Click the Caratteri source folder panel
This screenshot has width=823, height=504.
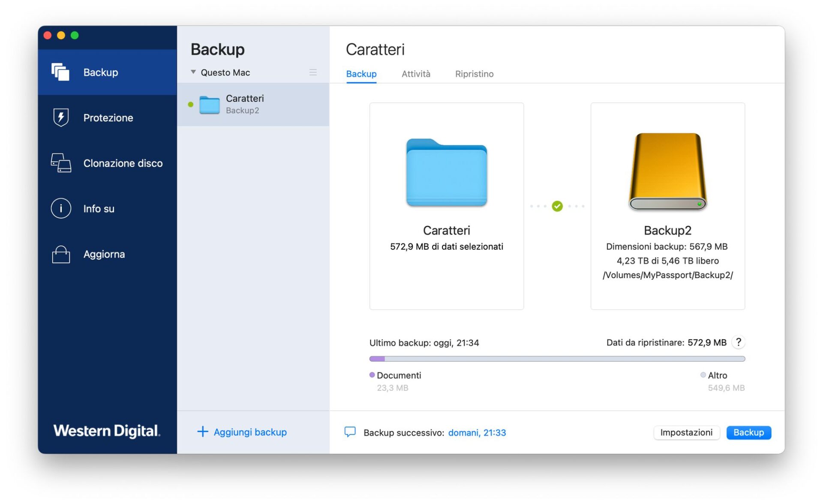click(x=446, y=206)
